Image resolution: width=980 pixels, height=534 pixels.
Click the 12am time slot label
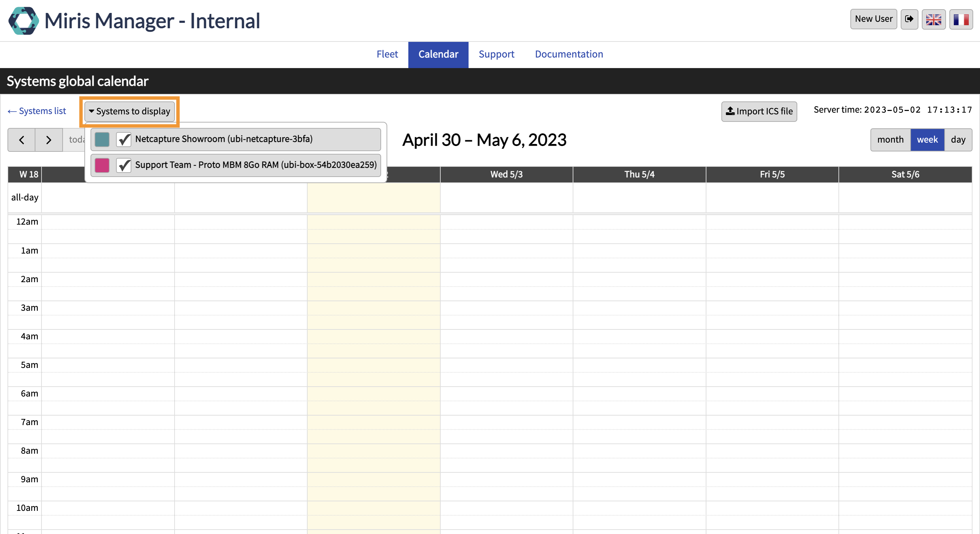[x=27, y=222]
